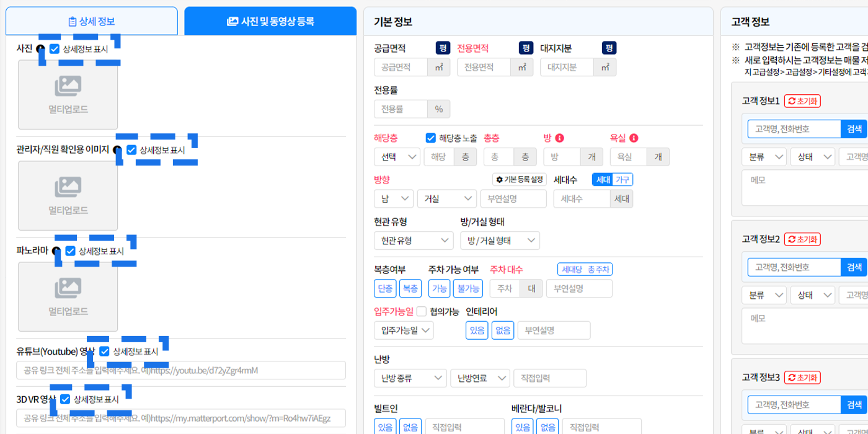This screenshot has width=868, height=434.
Task: Select 있음 for 인테리어
Action: pyautogui.click(x=477, y=330)
